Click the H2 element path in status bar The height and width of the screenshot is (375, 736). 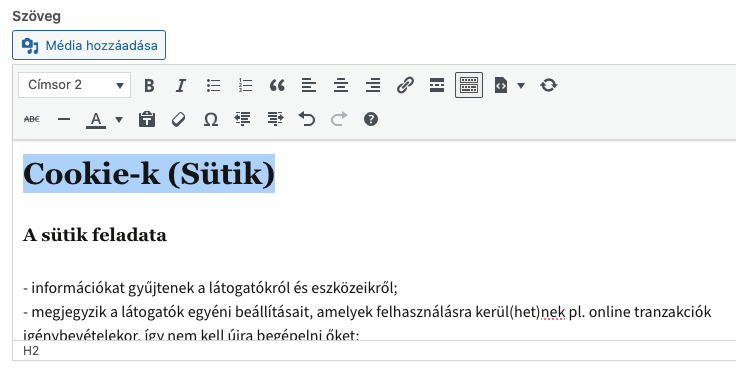pyautogui.click(x=31, y=351)
